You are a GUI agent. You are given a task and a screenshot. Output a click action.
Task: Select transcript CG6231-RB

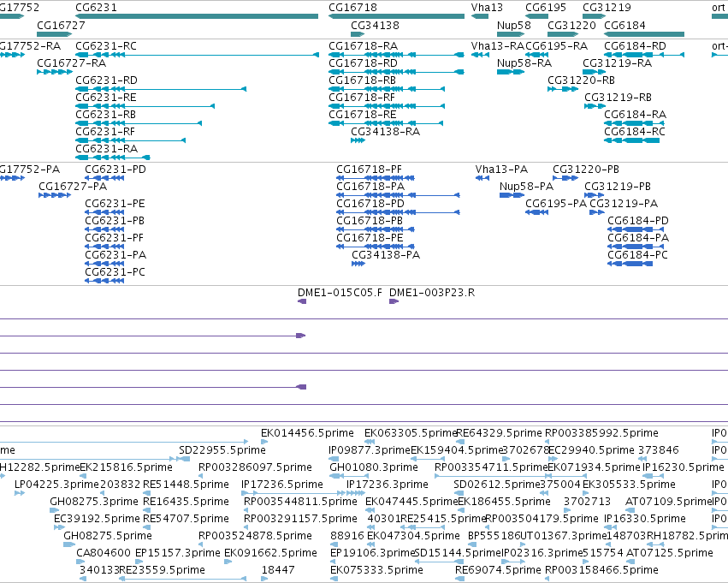pyautogui.click(x=139, y=123)
